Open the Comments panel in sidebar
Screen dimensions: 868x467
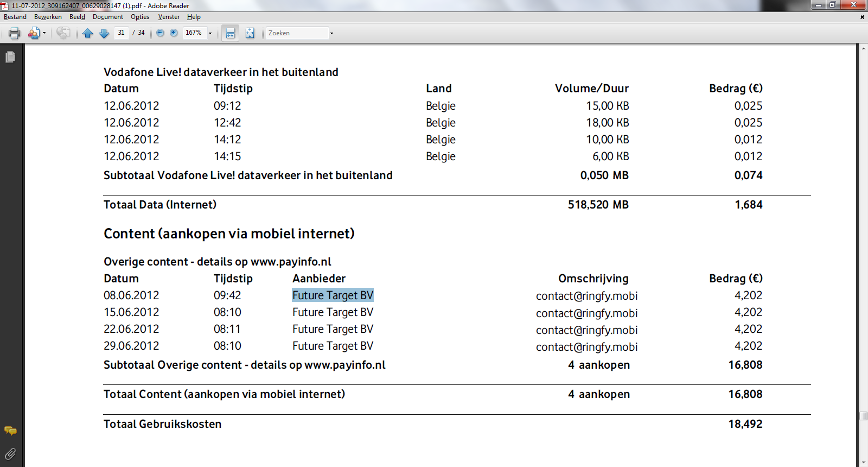(10, 431)
